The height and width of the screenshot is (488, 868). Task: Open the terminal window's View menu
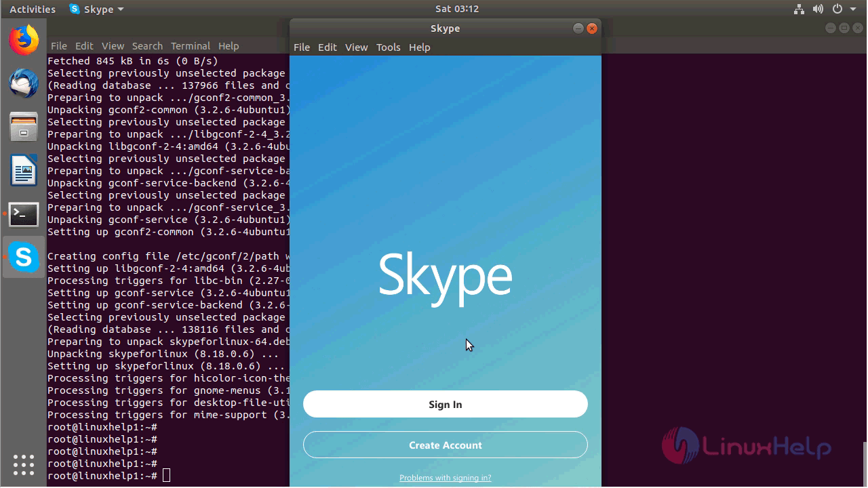tap(113, 46)
